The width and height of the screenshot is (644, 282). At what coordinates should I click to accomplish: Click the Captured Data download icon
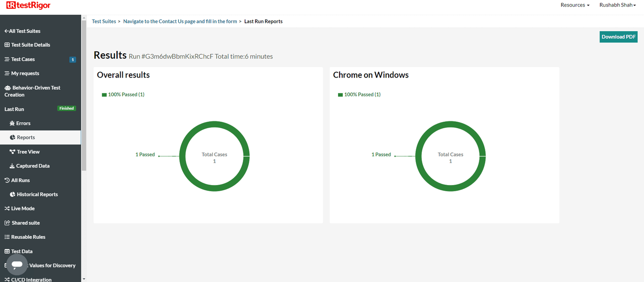tap(12, 166)
